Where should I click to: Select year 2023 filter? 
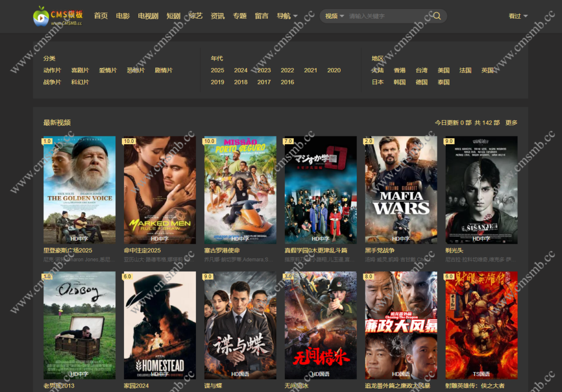click(264, 70)
